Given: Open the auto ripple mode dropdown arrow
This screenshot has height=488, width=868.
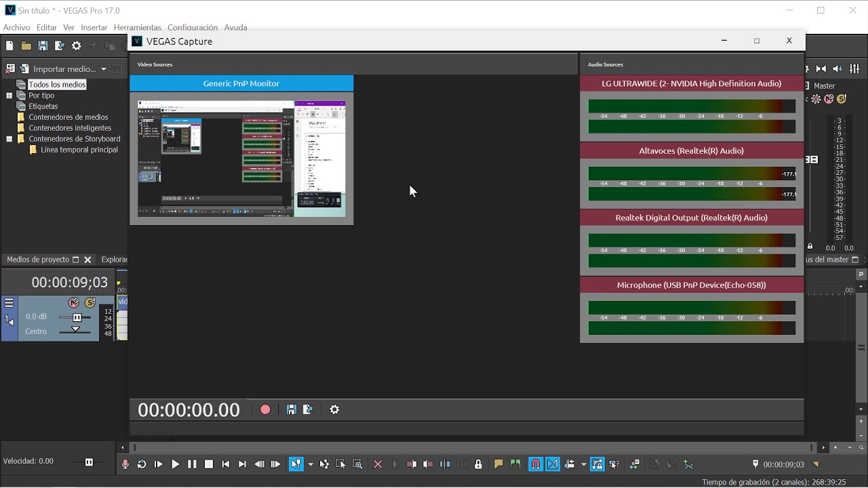Looking at the screenshot, I should tap(583, 464).
